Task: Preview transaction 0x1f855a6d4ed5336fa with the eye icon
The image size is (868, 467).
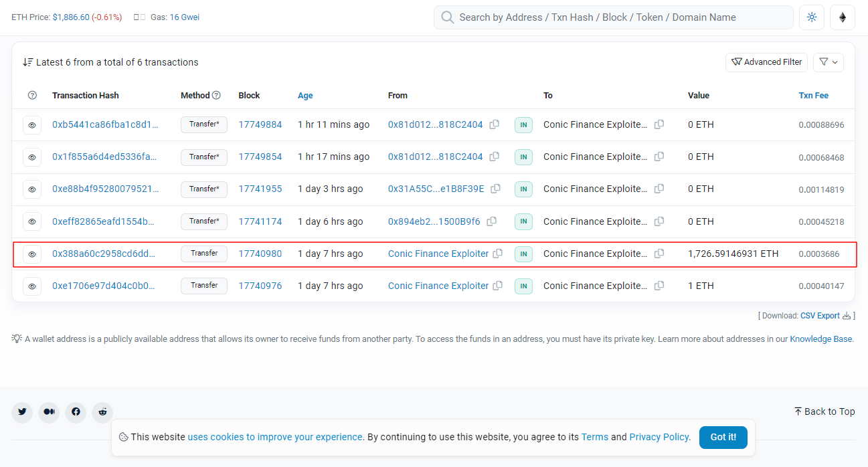Action: pyautogui.click(x=32, y=157)
